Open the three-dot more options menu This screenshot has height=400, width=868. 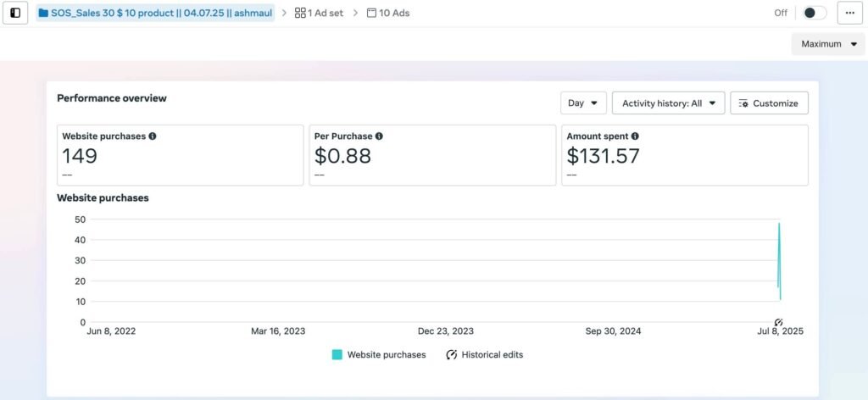click(849, 13)
